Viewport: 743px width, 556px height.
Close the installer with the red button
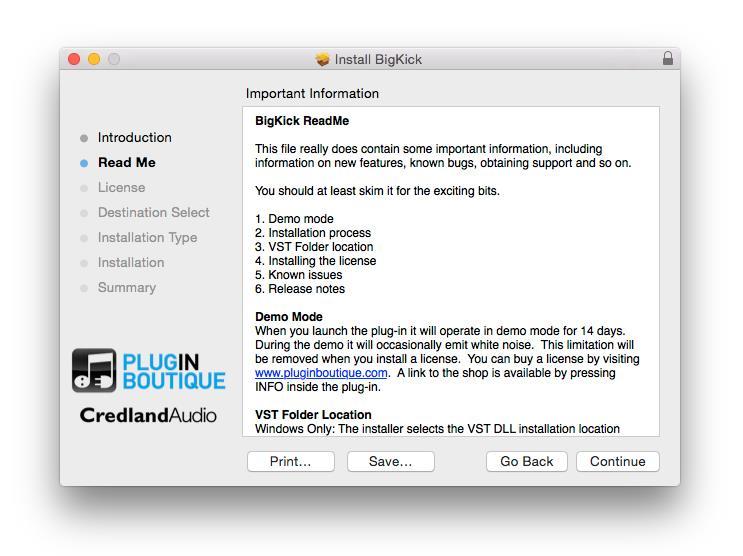74,59
